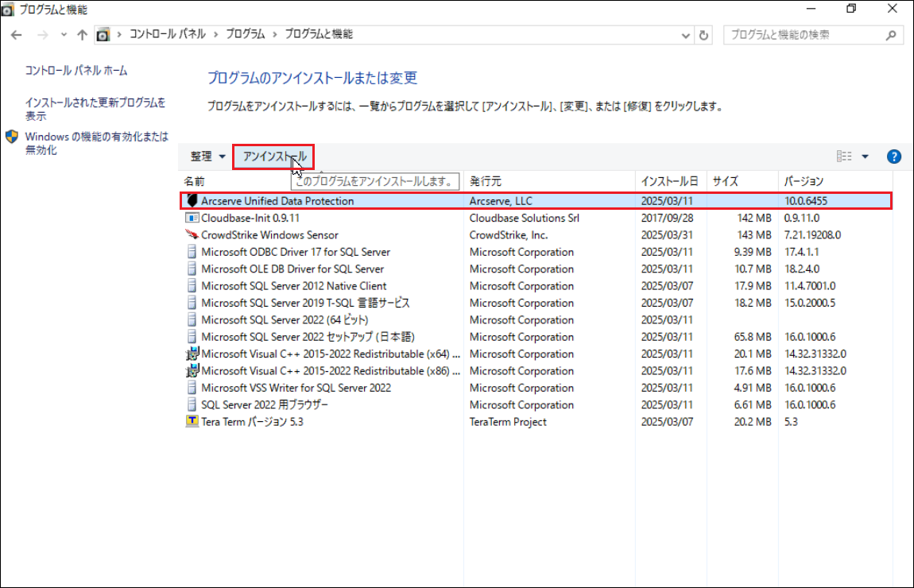Viewport: 914px width, 588px height.
Task: Open help via the question mark icon
Action: 893,157
